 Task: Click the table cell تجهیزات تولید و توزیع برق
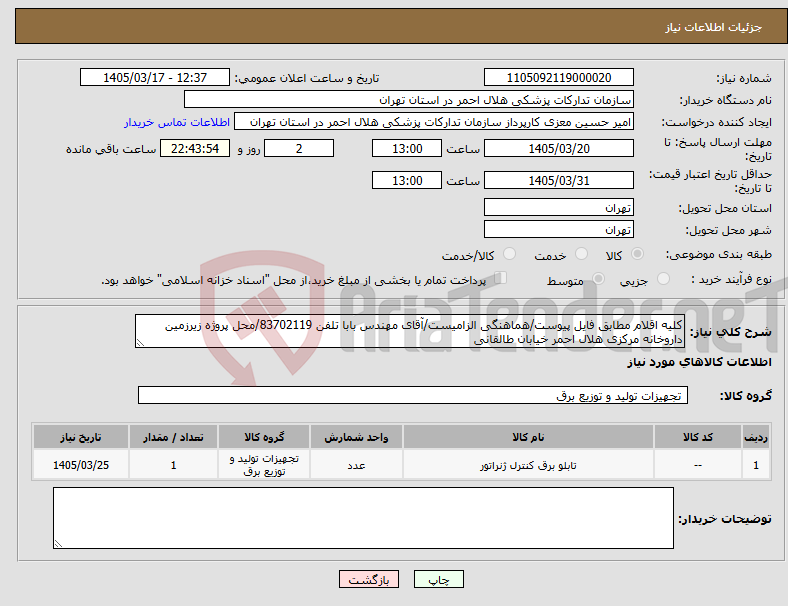click(x=264, y=465)
